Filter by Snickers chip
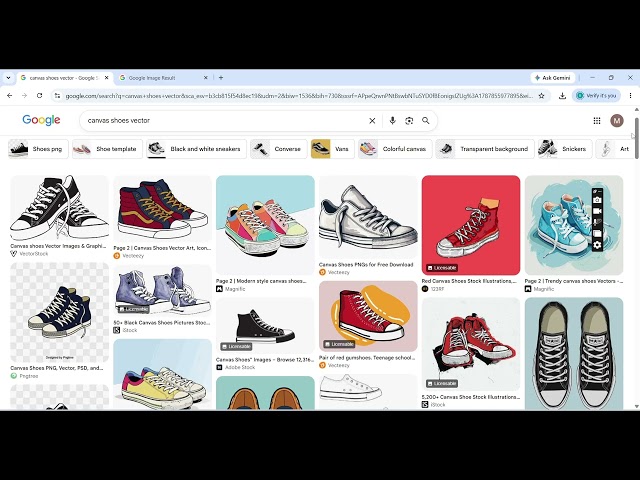 [565, 149]
